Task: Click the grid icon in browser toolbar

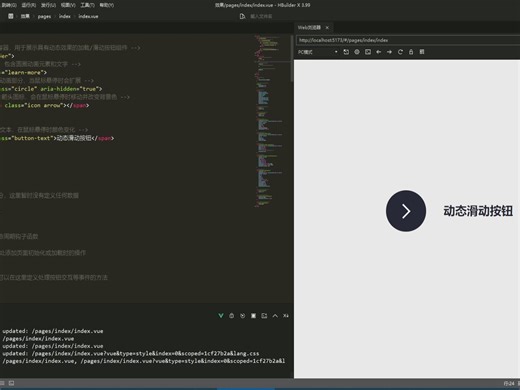Action: click(422, 52)
